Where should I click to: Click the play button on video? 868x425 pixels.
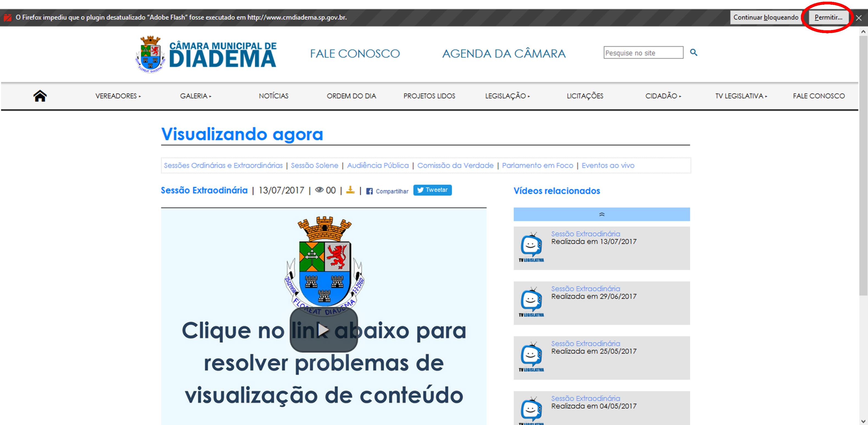click(324, 330)
